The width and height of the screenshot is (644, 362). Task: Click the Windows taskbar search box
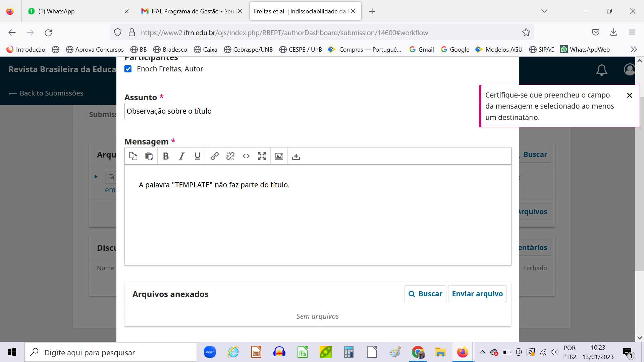coord(111,352)
